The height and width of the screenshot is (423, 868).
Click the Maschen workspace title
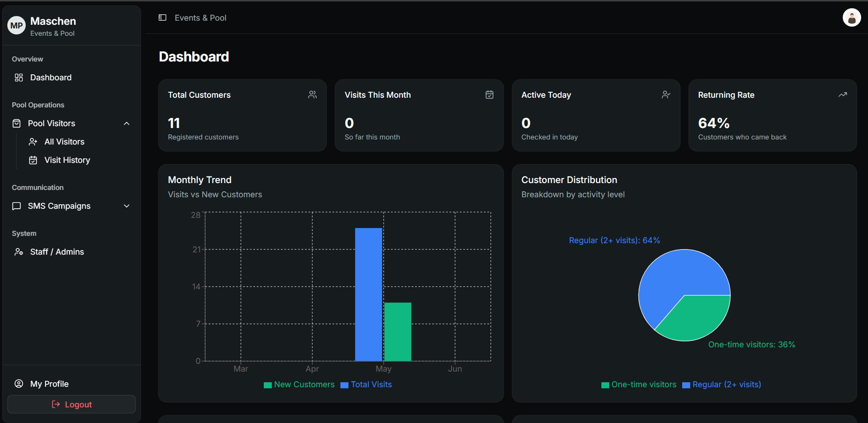(53, 21)
